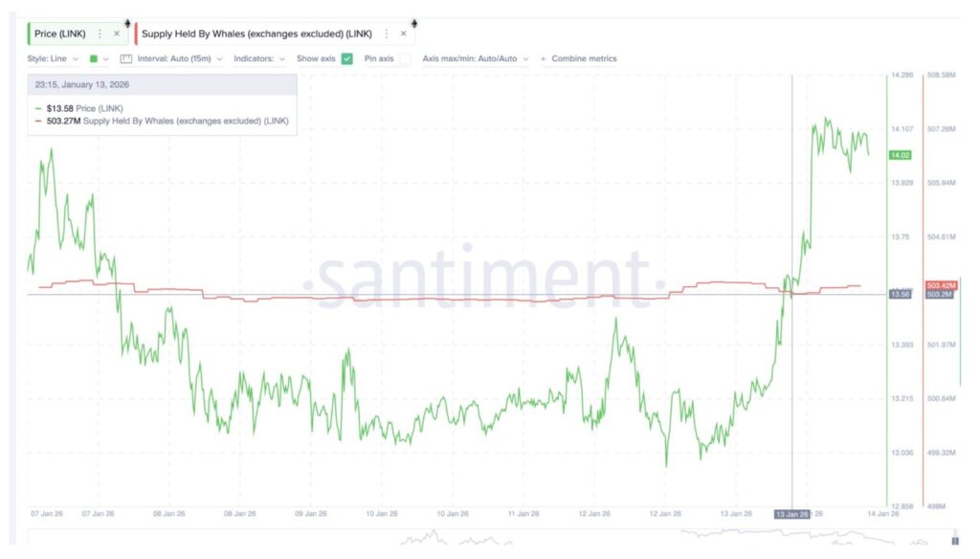Expand the Axis max/min Auto/Auto dropdown
The width and height of the screenshot is (980, 559).
pos(475,58)
